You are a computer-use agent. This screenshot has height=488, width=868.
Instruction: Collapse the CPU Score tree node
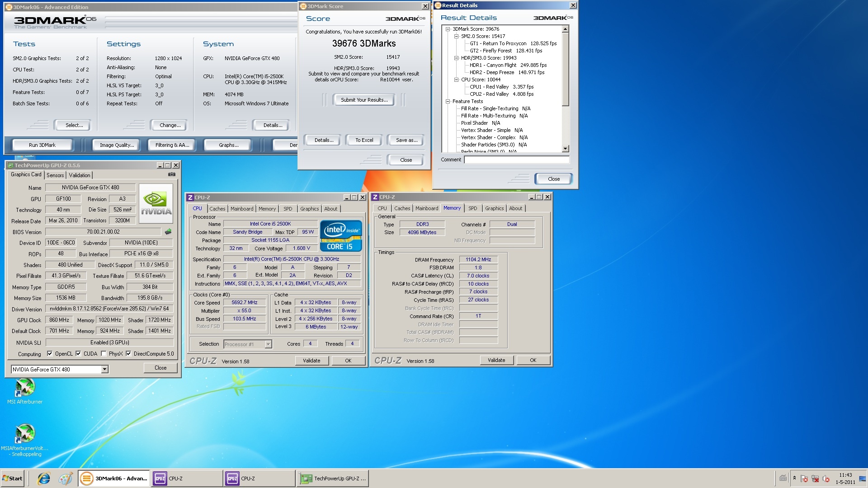(456, 80)
